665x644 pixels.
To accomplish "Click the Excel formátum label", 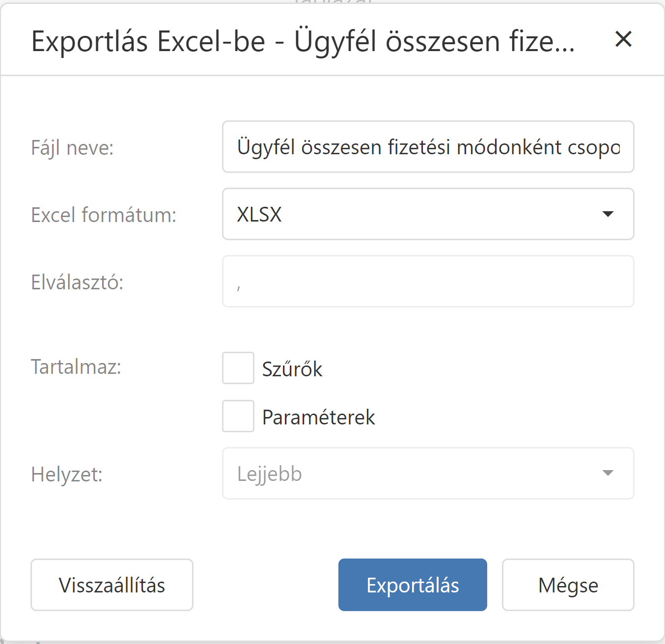I will pos(104,215).
